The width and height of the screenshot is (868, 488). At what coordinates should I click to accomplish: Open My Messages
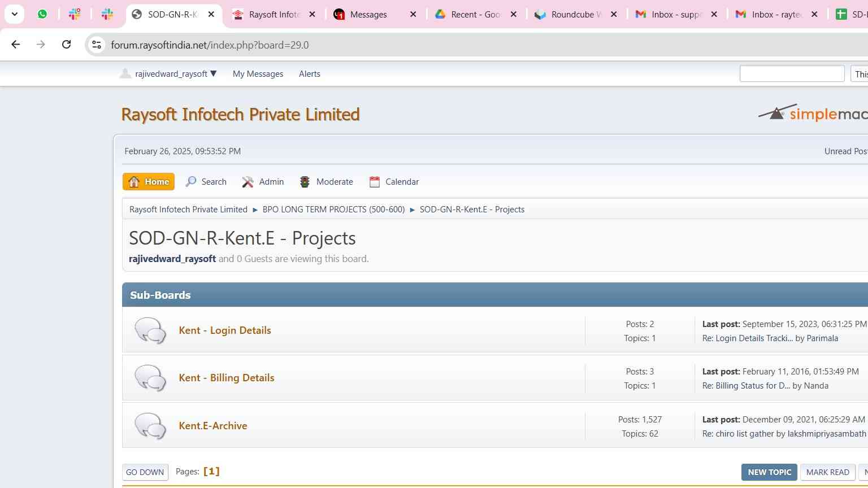tap(258, 74)
